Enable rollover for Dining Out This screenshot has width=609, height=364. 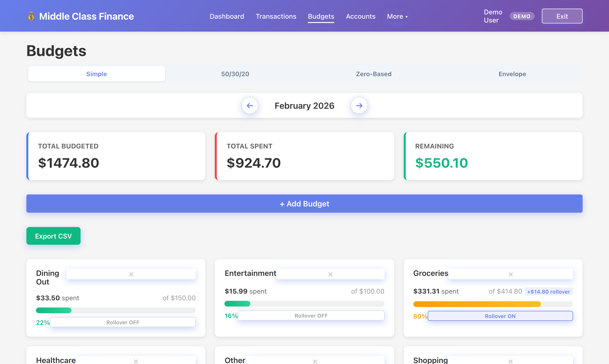123,322
